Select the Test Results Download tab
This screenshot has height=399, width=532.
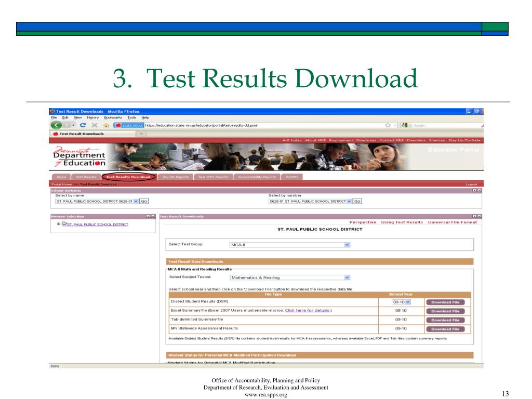click(128, 177)
